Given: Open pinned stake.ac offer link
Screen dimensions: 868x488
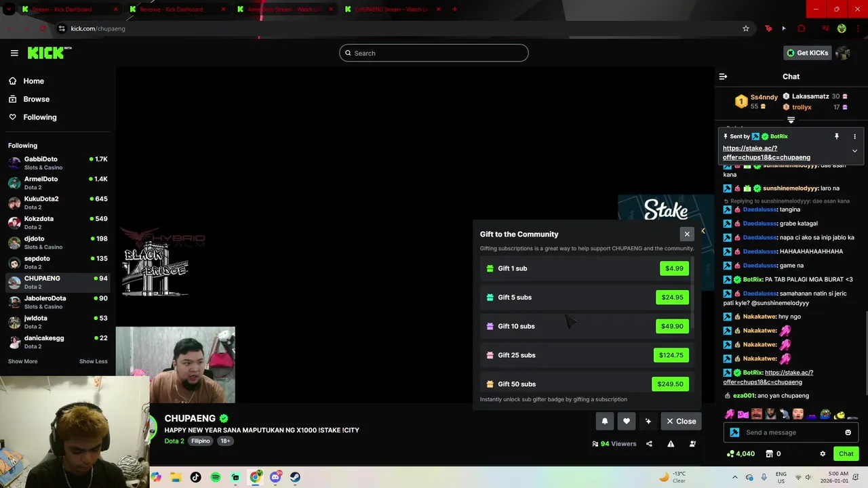Looking at the screenshot, I should pyautogui.click(x=766, y=152).
